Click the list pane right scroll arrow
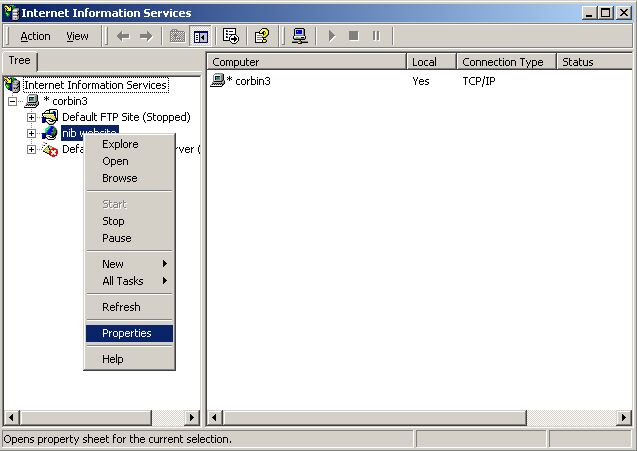 (x=624, y=417)
